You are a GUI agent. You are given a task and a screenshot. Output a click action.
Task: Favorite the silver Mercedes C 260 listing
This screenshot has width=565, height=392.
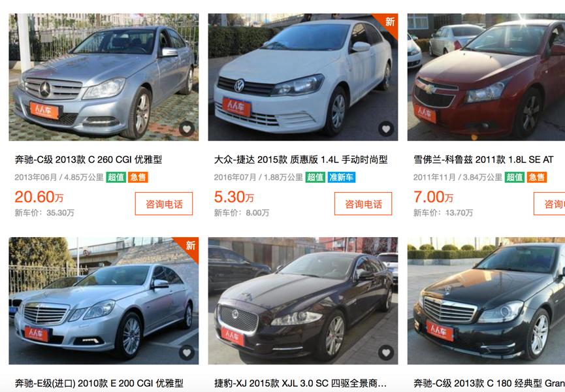coord(187,129)
